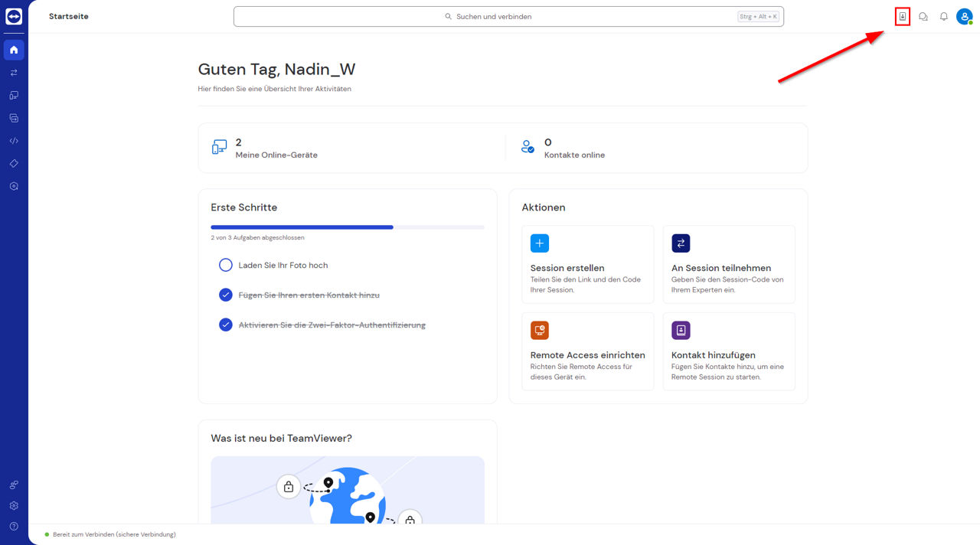This screenshot has width=980, height=545.
Task: Open the settings gear in sidebar
Action: click(14, 505)
